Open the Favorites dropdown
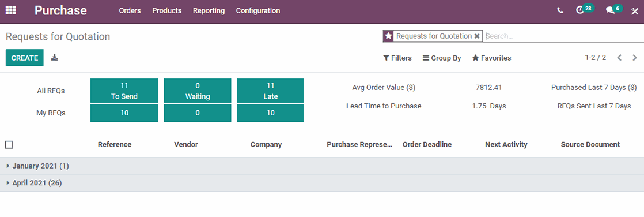 (491, 58)
